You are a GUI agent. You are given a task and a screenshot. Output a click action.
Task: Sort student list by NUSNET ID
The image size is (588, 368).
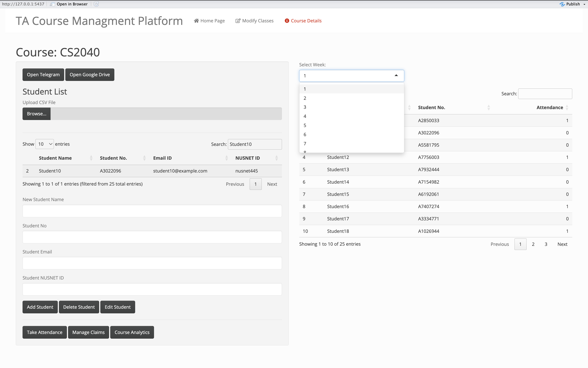pos(247,158)
